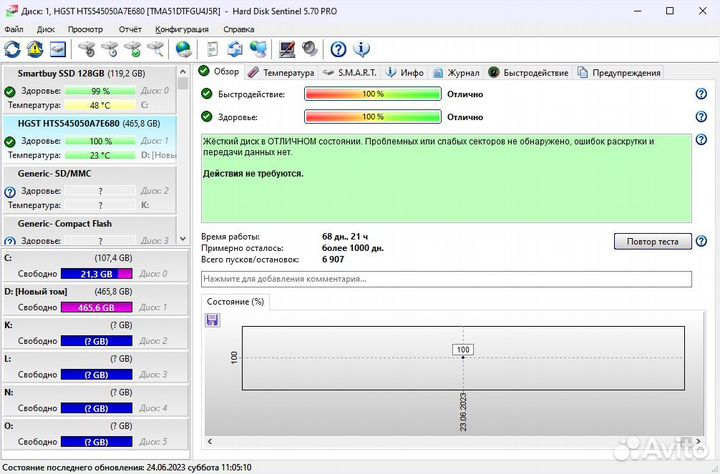The height and width of the screenshot is (474, 720).
Task: Open the Отчёт menu
Action: pos(130,29)
